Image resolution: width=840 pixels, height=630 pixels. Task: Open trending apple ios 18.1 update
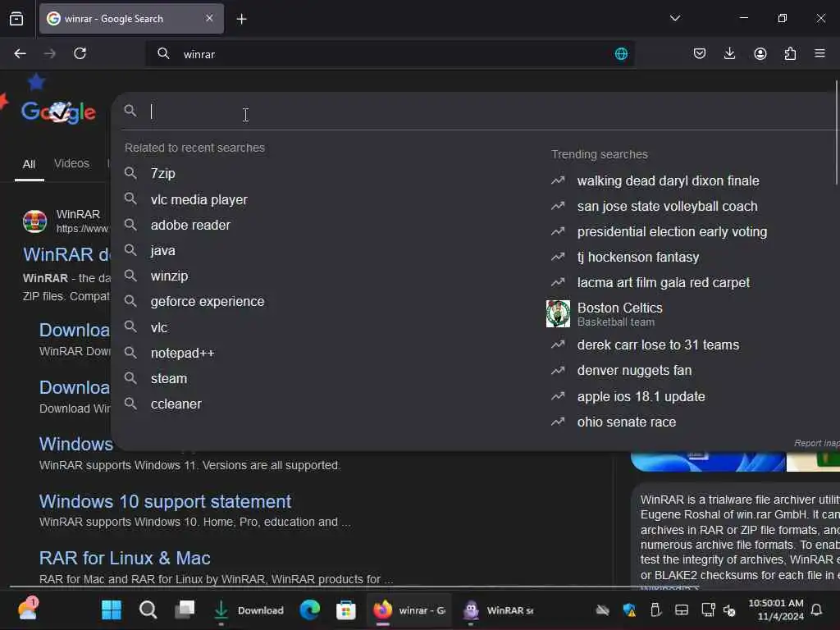click(641, 396)
